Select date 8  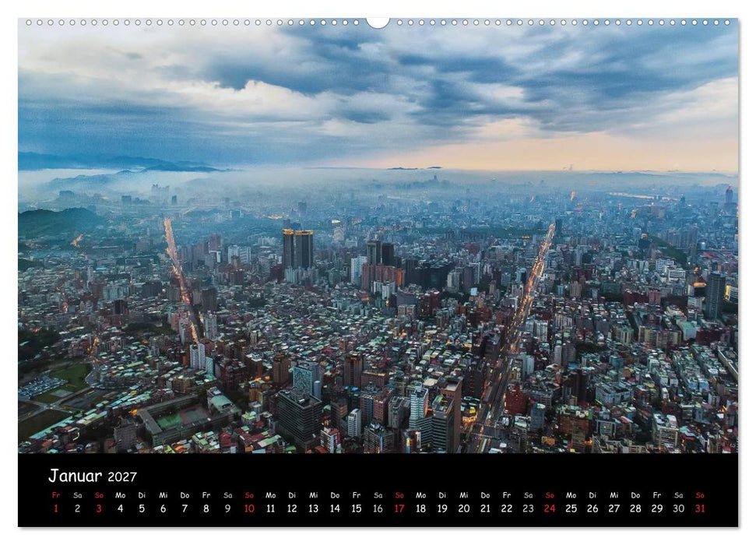click(206, 508)
